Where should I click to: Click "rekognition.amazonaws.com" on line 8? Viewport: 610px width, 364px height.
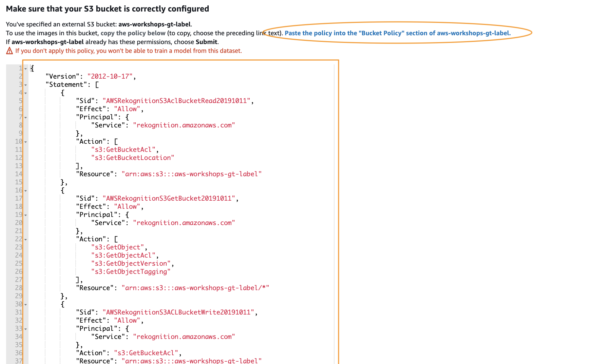point(184,125)
